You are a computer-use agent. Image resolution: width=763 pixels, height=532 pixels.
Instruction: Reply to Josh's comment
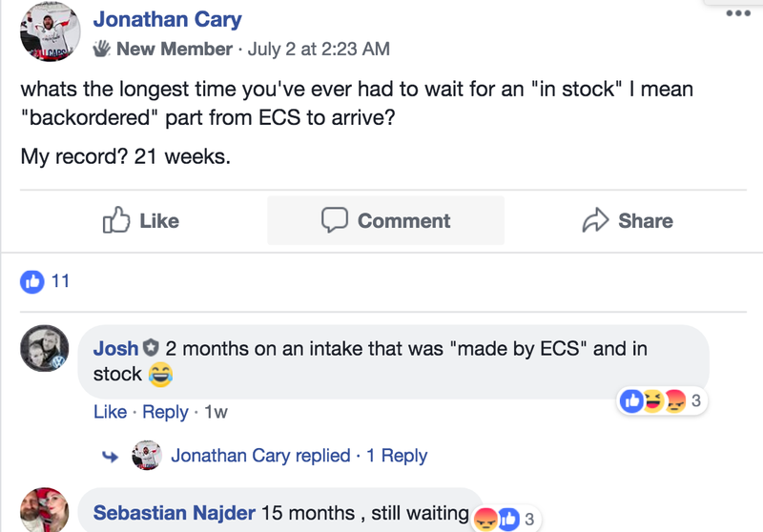tap(165, 412)
